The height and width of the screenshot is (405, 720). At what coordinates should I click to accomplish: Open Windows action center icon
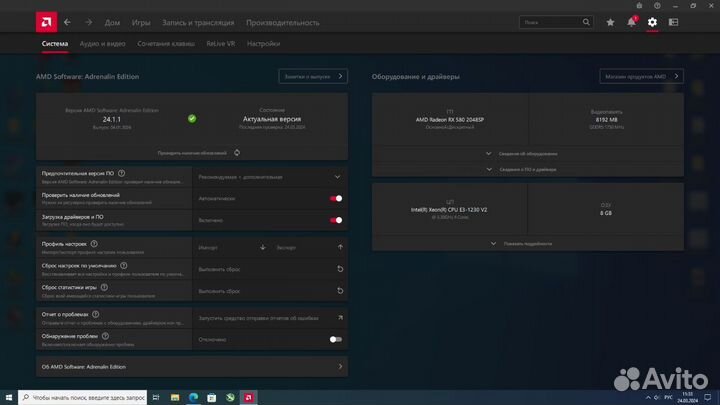point(708,397)
